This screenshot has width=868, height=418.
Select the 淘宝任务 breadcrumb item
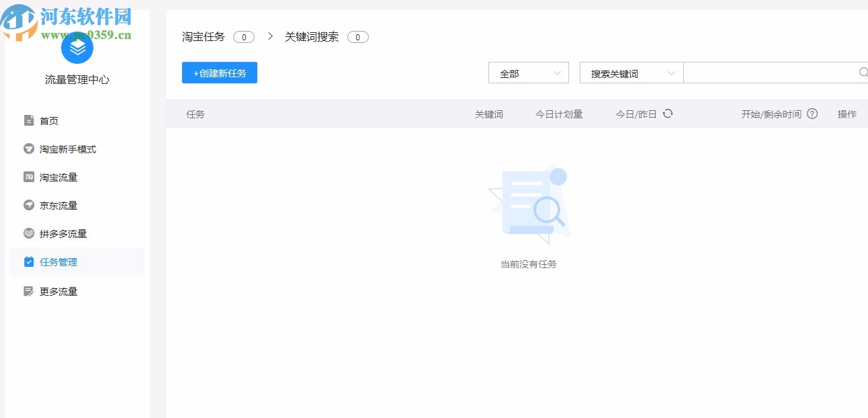tap(203, 36)
